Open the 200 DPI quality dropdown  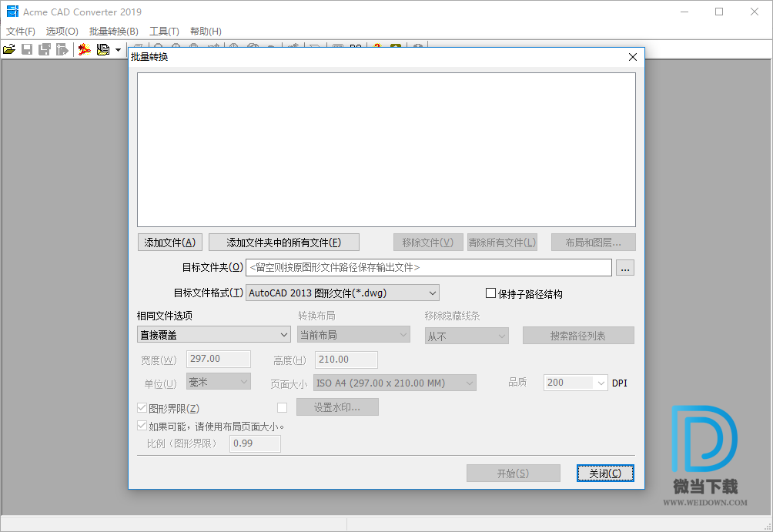point(575,383)
